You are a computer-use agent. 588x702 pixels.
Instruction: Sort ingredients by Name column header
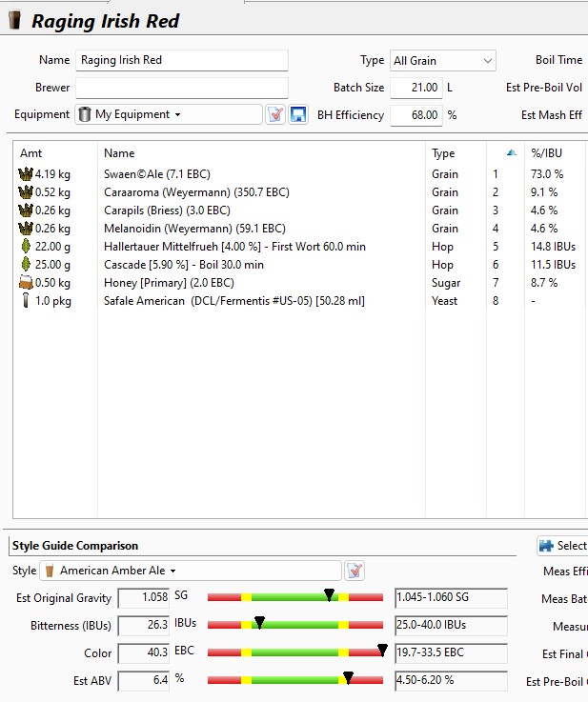pos(119,153)
